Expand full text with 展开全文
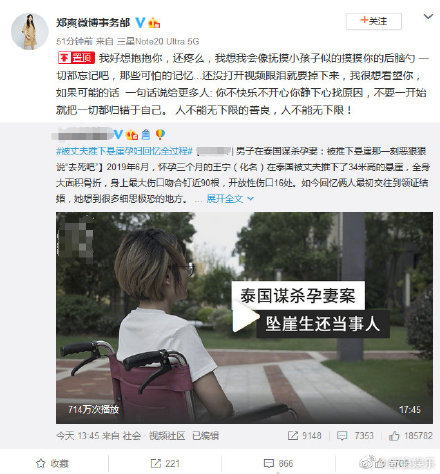Screen dimensions: 440x474 point(230,199)
